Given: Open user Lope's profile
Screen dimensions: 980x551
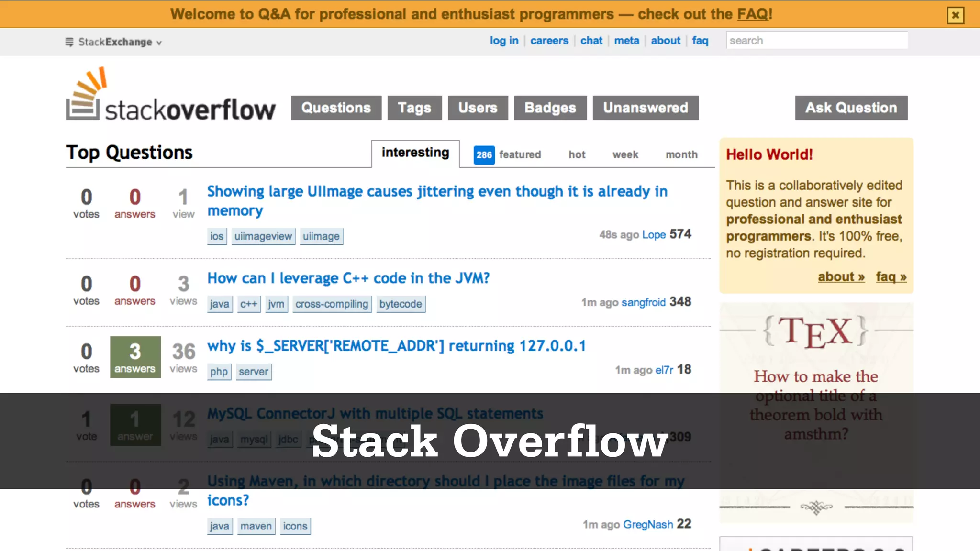Looking at the screenshot, I should pyautogui.click(x=654, y=234).
